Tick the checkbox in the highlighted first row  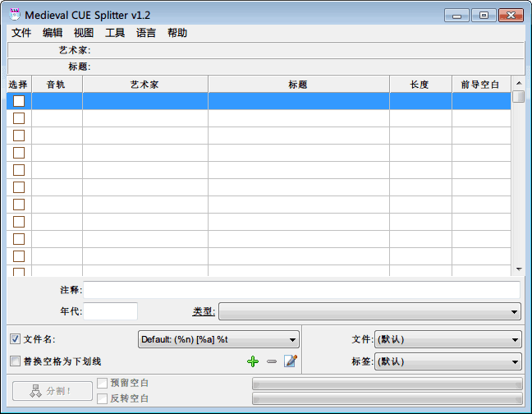tap(19, 101)
